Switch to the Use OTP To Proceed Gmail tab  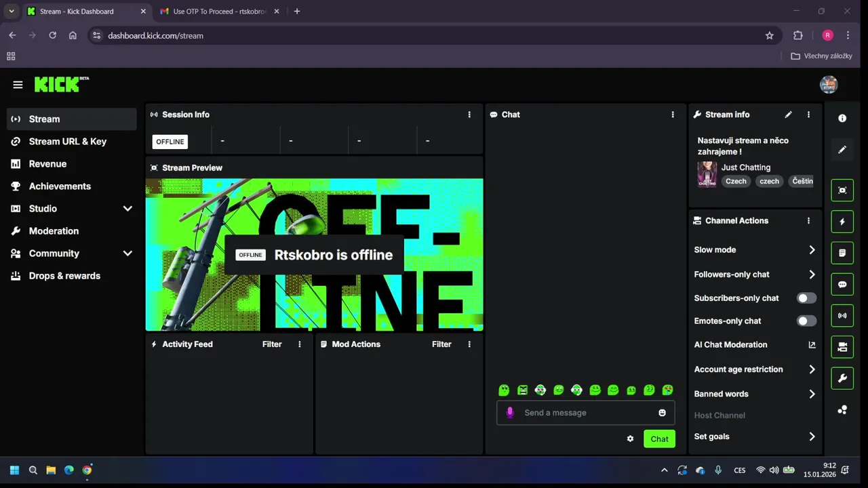pyautogui.click(x=220, y=12)
